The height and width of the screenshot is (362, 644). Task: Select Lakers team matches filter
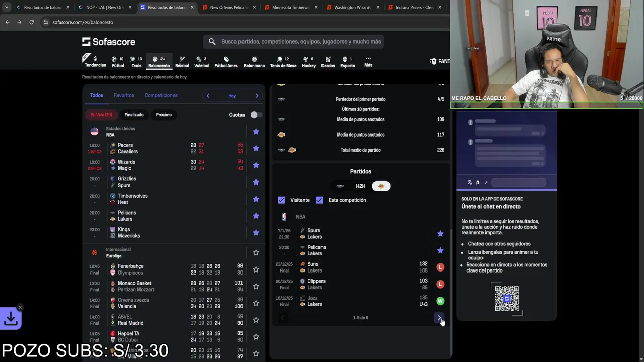pyautogui.click(x=381, y=186)
